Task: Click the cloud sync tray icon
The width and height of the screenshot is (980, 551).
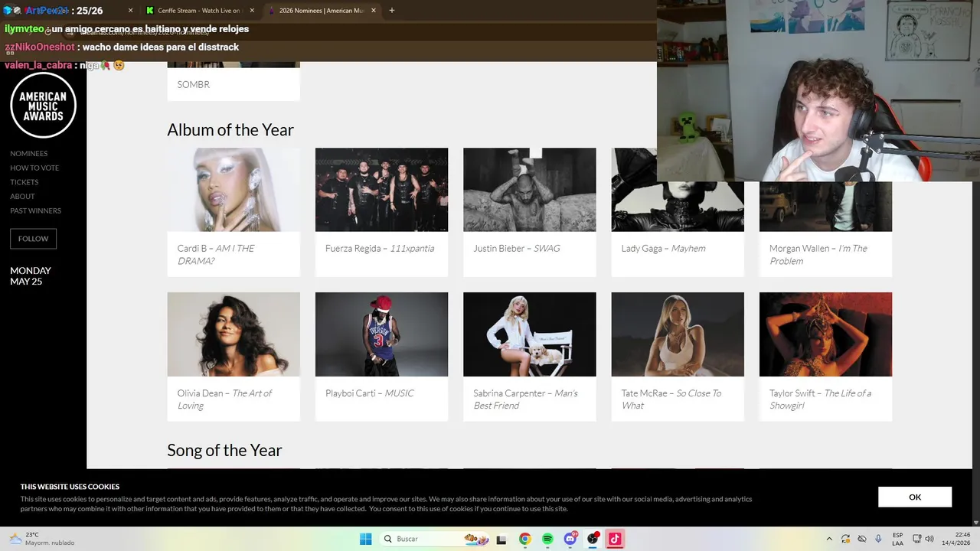Action: click(x=862, y=539)
